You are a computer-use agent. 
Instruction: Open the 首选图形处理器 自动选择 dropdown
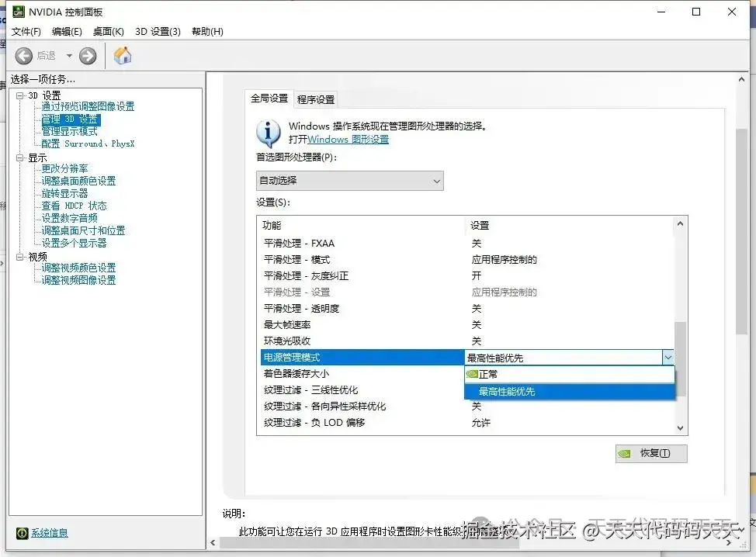[x=350, y=181]
